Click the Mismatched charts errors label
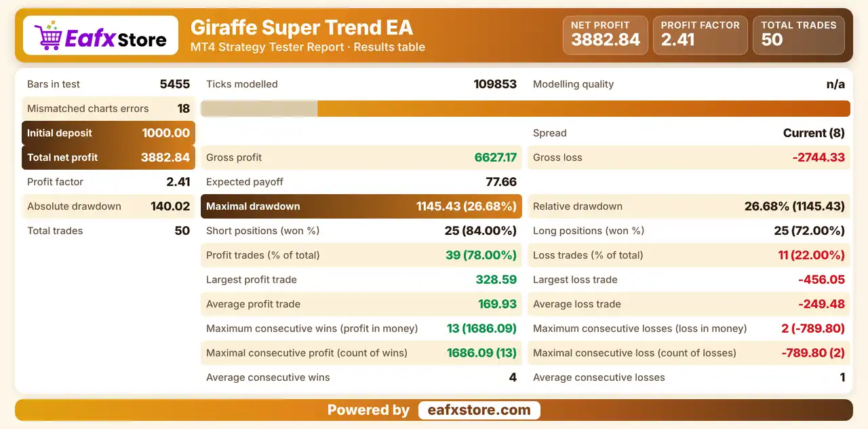 coord(88,109)
